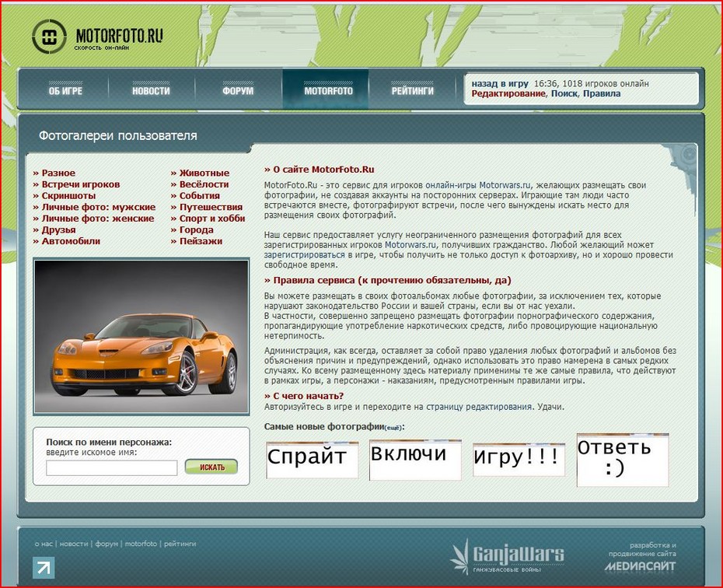
Task: Follow the онлайн-игры text link
Action: pyautogui.click(x=451, y=185)
